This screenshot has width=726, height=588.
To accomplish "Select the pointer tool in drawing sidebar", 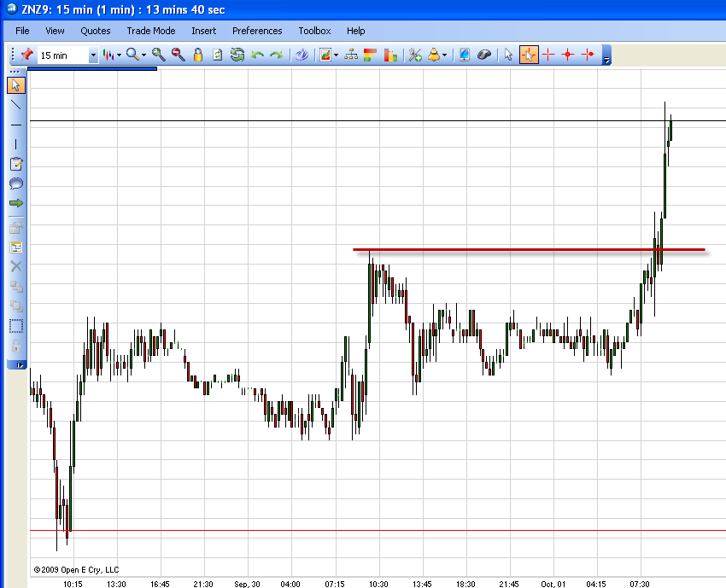I will 16,85.
